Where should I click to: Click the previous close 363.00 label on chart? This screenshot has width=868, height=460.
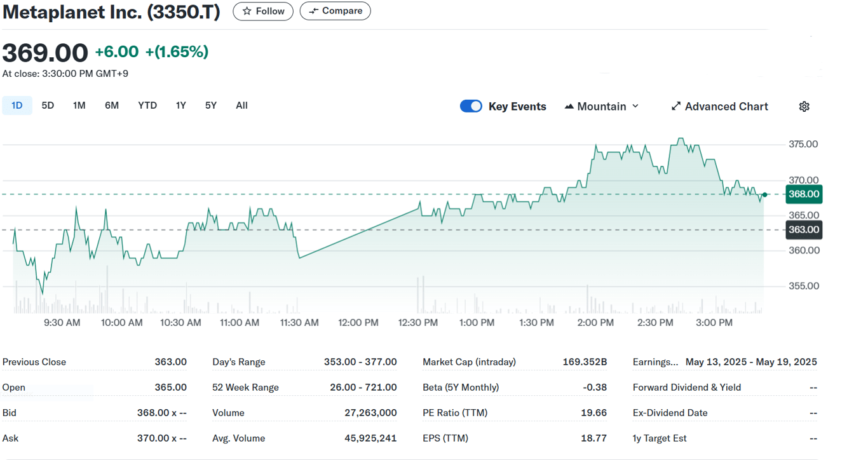coord(803,230)
